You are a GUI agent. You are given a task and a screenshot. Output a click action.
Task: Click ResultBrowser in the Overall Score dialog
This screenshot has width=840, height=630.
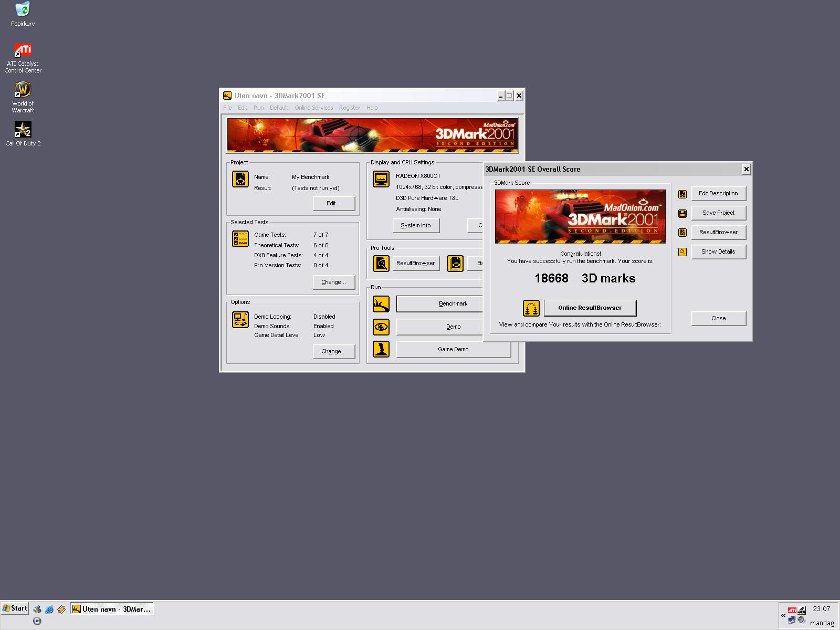pyautogui.click(x=719, y=233)
